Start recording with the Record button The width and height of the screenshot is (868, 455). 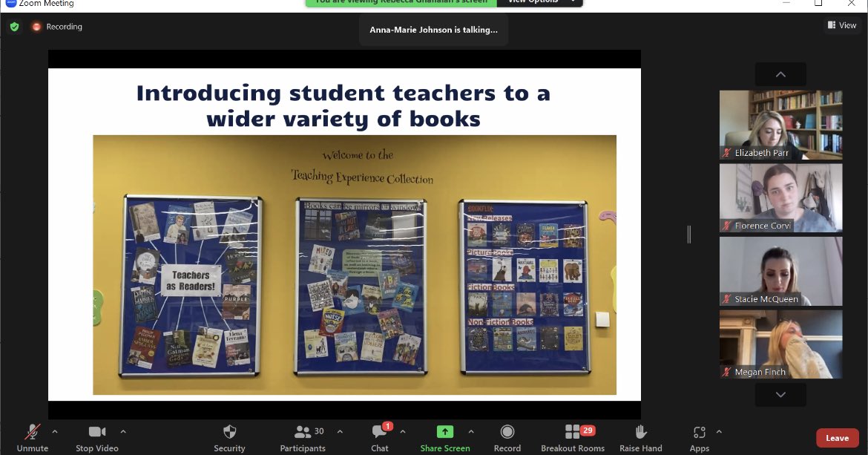(507, 439)
